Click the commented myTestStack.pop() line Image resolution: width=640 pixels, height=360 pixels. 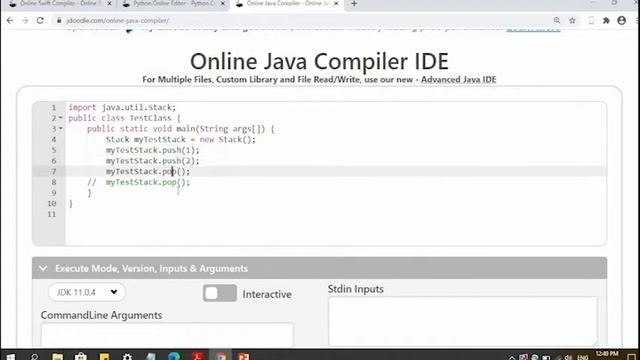139,182
